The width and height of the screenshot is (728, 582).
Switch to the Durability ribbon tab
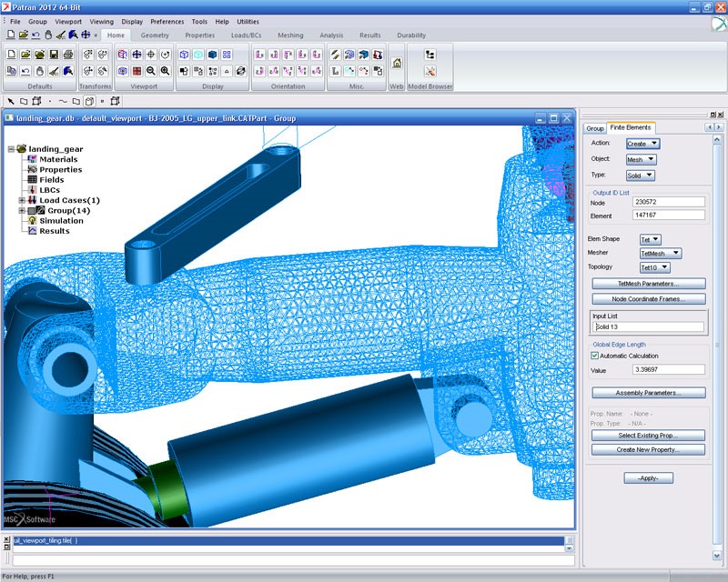411,35
